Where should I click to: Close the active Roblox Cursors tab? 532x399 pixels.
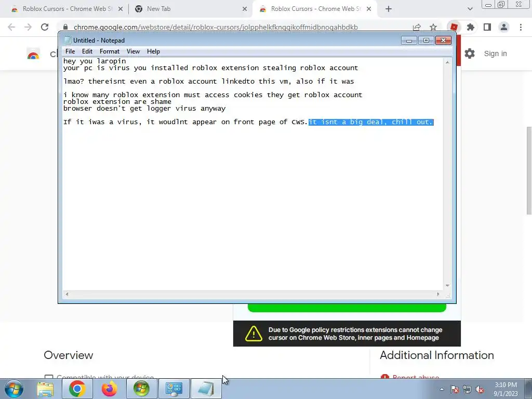tap(369, 9)
